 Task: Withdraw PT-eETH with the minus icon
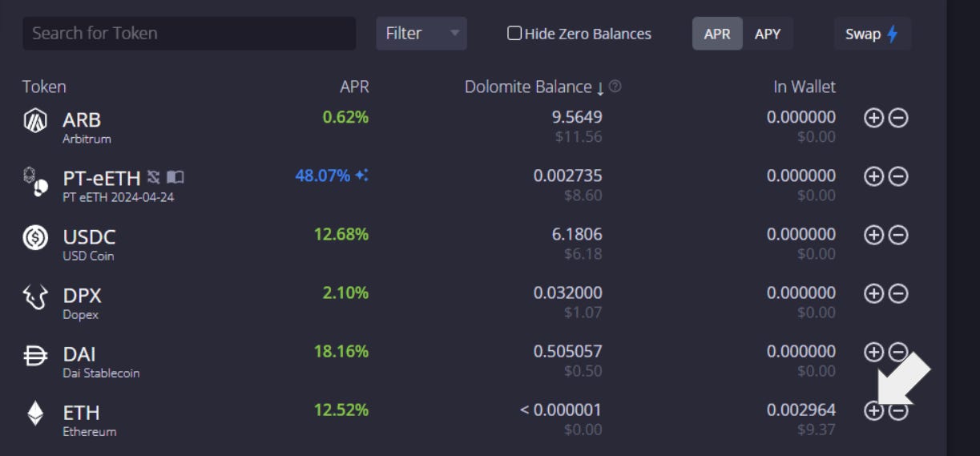coord(898,176)
